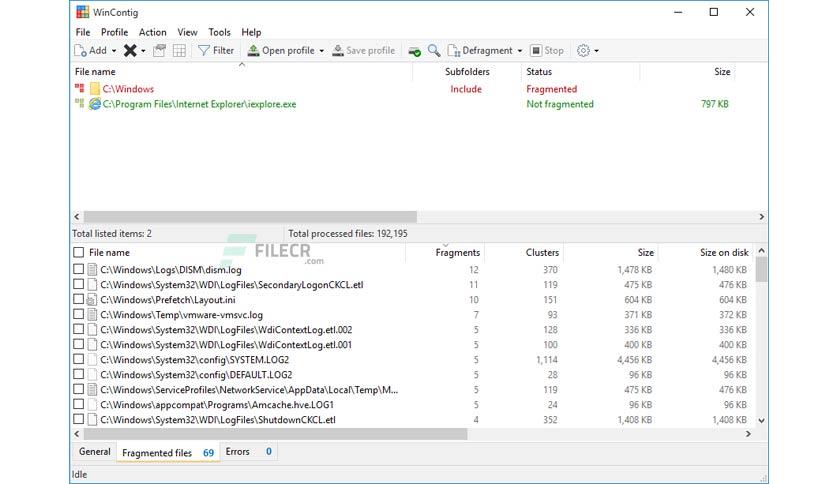Open the Profile menu
Screen dimensions: 836x484
[115, 32]
